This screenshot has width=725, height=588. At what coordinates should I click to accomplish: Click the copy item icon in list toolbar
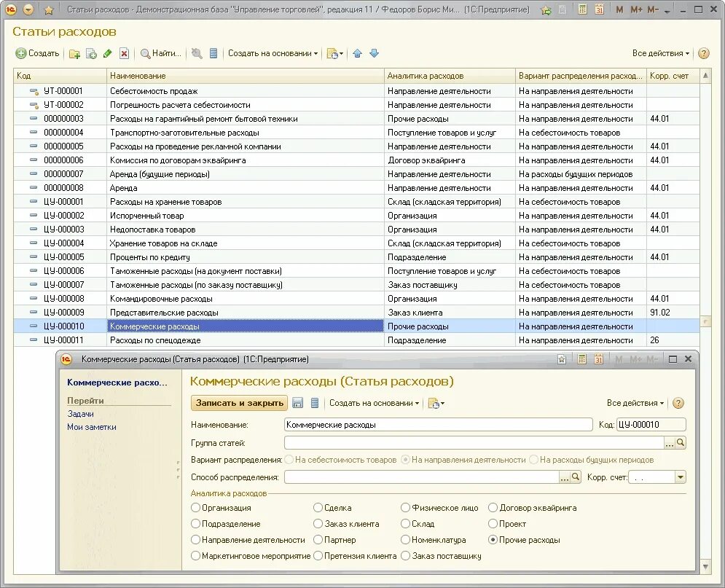(x=91, y=54)
